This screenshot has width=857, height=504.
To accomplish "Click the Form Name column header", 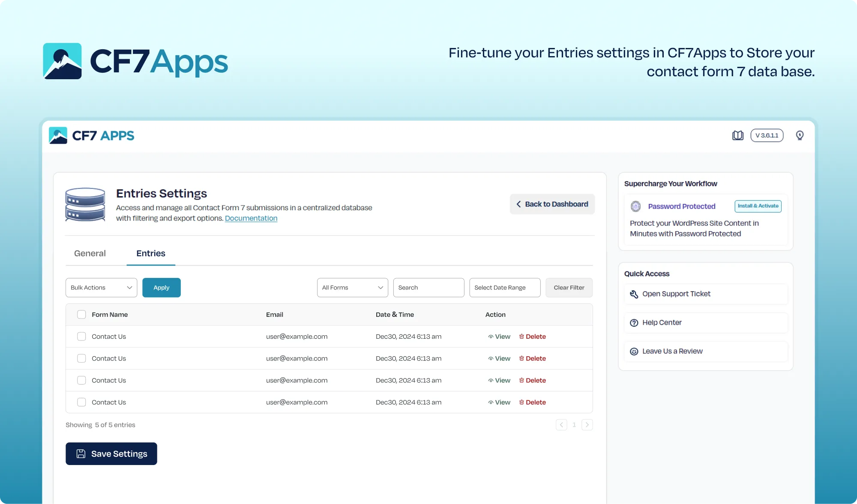I will pos(110,315).
